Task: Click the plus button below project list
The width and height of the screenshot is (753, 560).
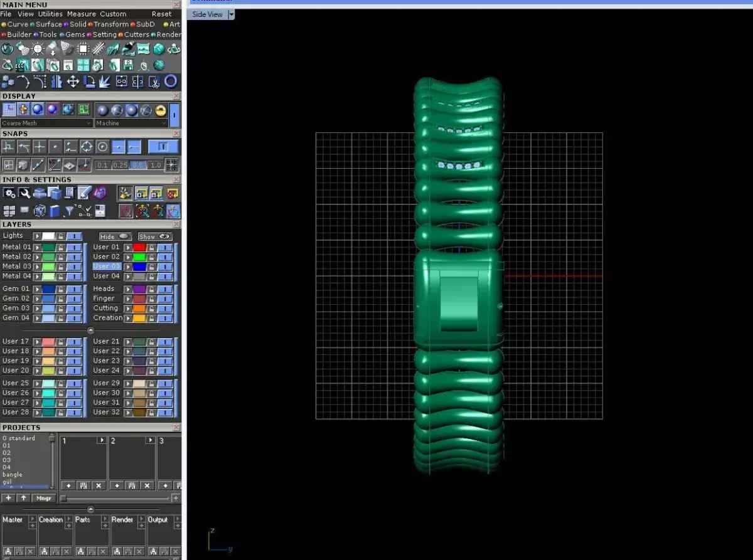Action: pyautogui.click(x=8, y=498)
